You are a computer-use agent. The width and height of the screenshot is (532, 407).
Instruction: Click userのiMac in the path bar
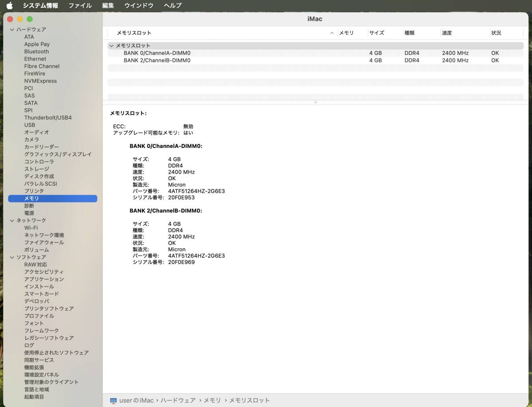(x=136, y=400)
